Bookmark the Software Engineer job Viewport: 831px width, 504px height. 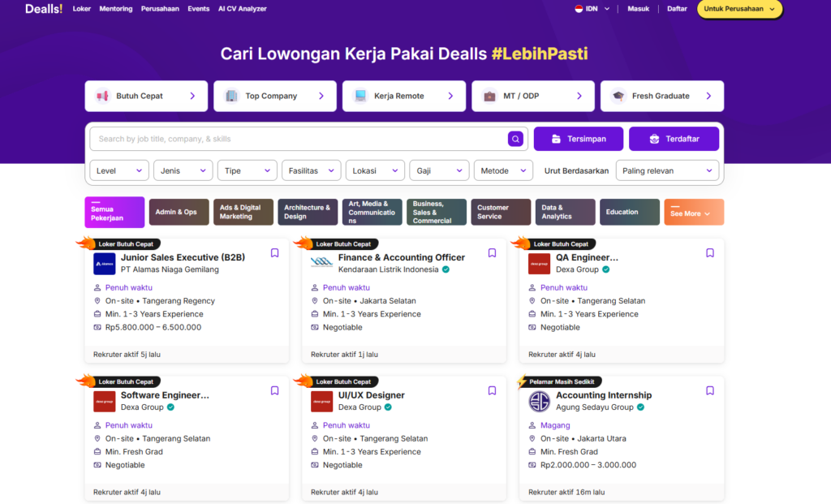pyautogui.click(x=274, y=390)
